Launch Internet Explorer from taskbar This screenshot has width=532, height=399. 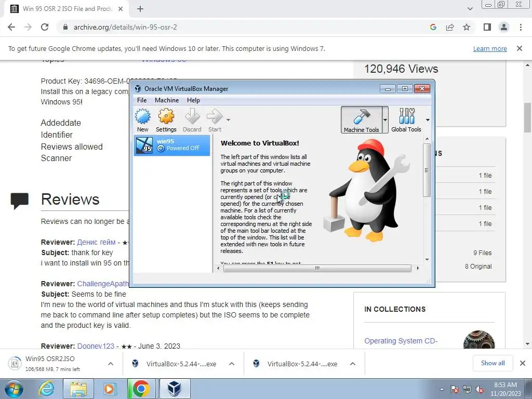click(x=46, y=389)
